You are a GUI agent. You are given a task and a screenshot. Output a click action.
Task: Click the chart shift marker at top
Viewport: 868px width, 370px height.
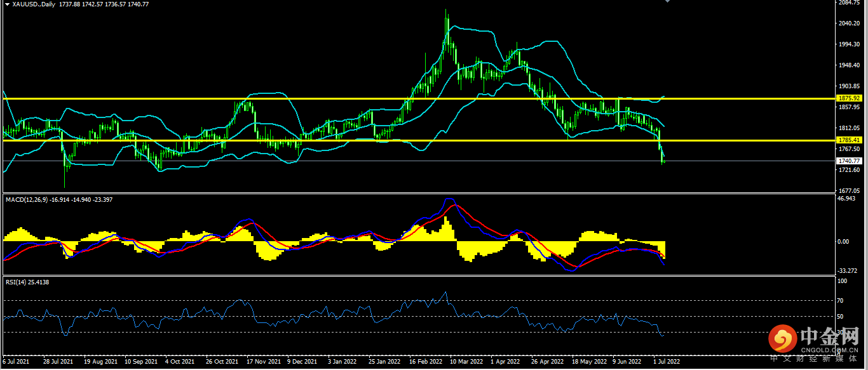pos(667,2)
